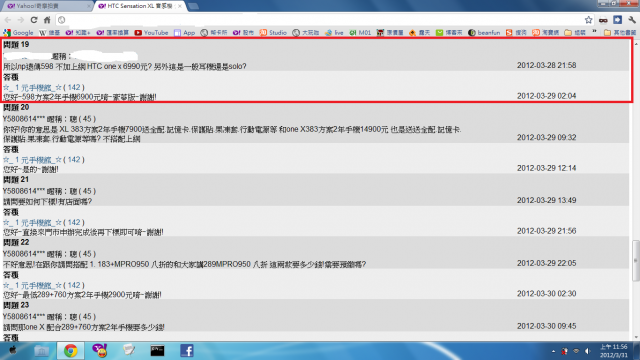Close the Yahoo!奇摩拍賣 tab
Image resolution: width=640 pixels, height=360 pixels.
click(89, 6)
